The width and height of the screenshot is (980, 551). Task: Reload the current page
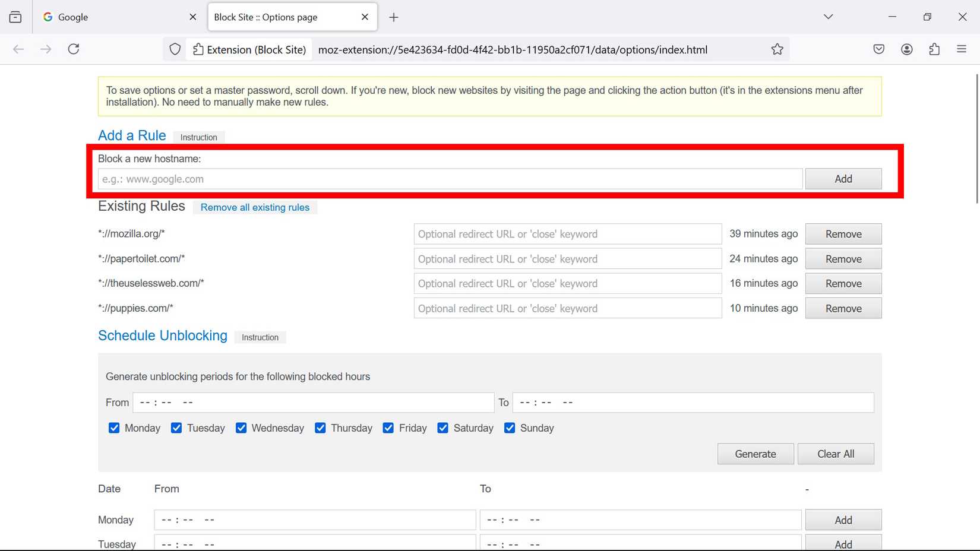tap(74, 49)
